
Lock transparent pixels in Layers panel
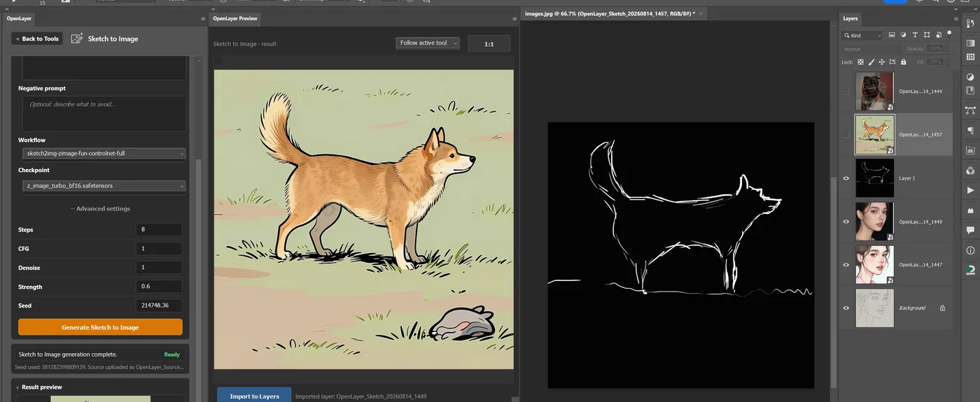[x=861, y=62]
